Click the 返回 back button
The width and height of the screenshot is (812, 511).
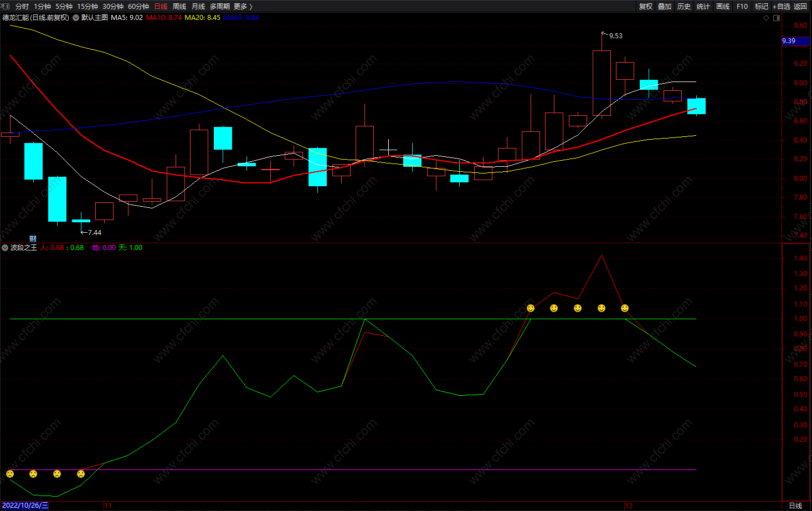pos(800,7)
